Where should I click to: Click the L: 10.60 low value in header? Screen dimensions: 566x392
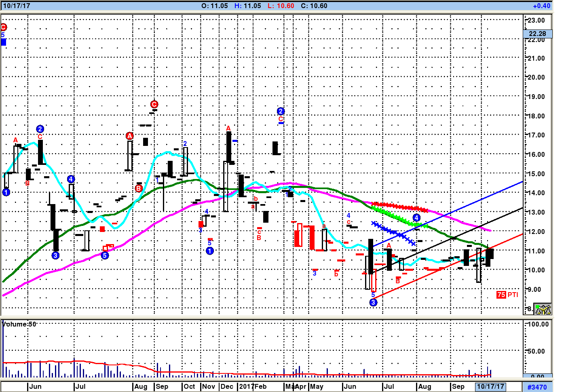[281, 6]
